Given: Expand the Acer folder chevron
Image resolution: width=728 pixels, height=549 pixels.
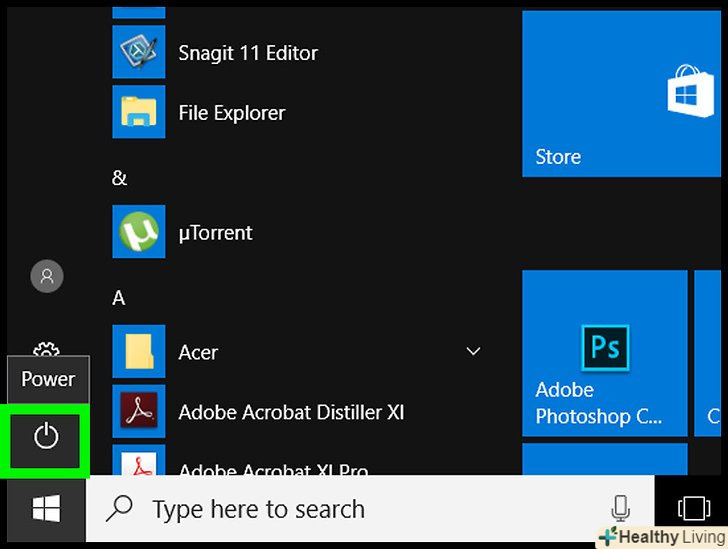Looking at the screenshot, I should coord(473,352).
